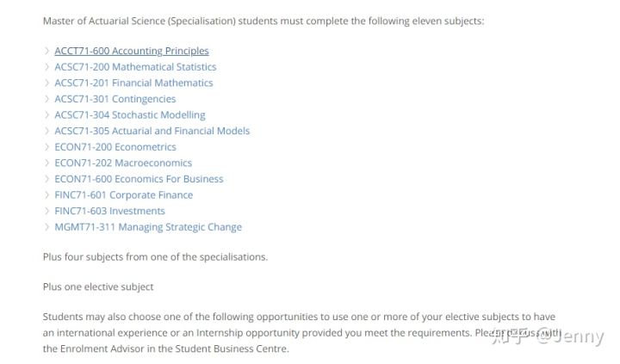Open ACSC71-304 Stochastic Modelling link
The image size is (620, 364).
[x=130, y=115]
